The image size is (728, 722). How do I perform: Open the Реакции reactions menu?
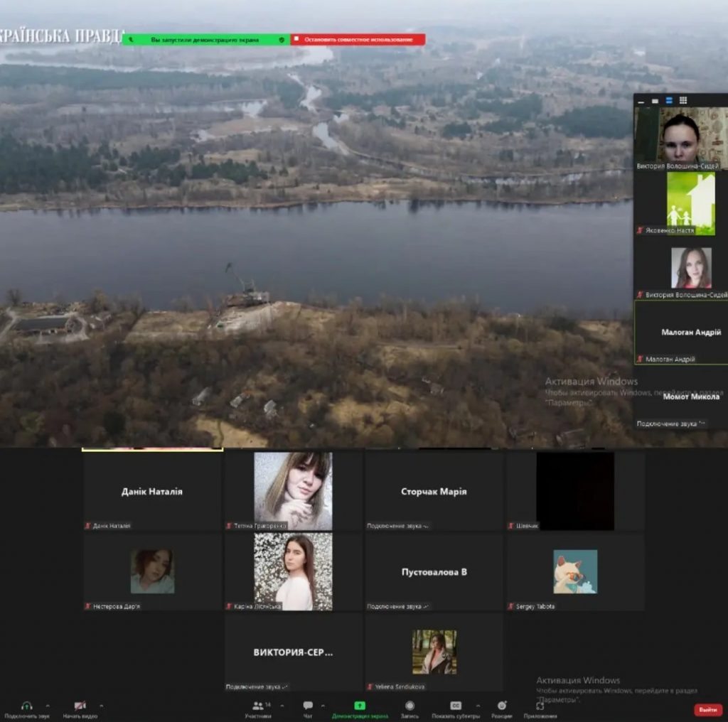tap(501, 706)
